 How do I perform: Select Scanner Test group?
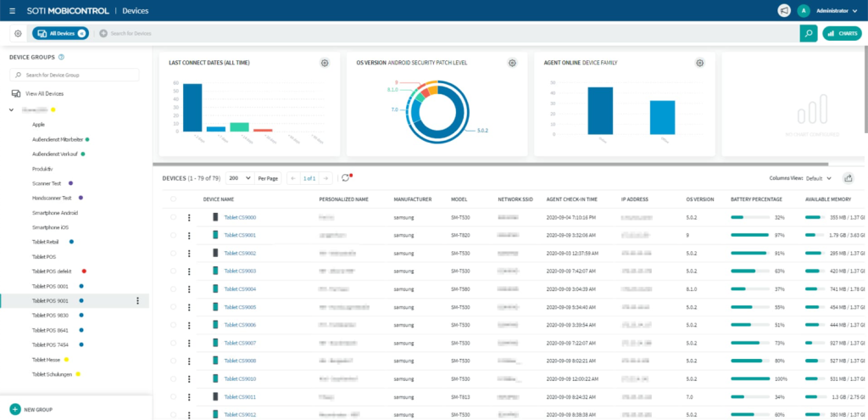coord(47,183)
